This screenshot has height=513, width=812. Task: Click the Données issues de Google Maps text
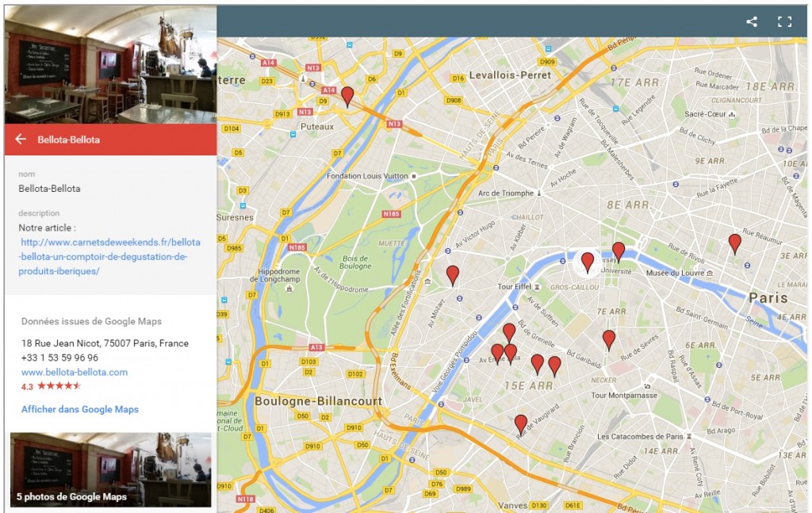[x=91, y=321]
